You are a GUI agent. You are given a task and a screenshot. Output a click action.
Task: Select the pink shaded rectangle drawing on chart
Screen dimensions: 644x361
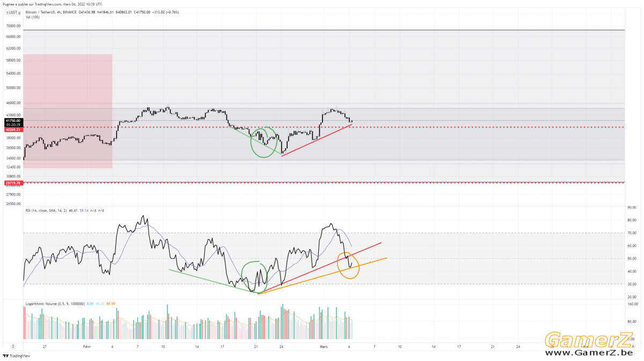pyautogui.click(x=68, y=111)
